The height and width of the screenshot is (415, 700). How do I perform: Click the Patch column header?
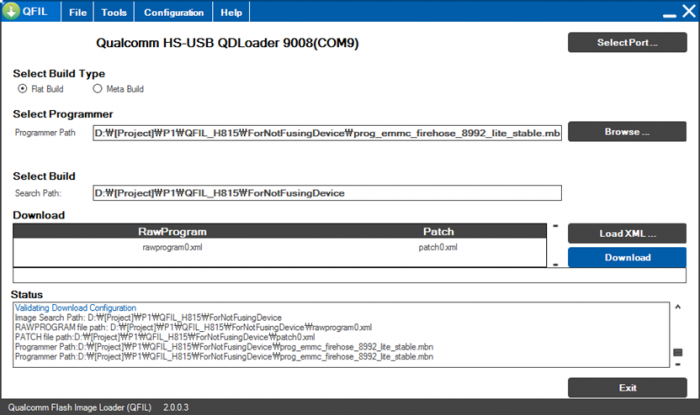[438, 232]
